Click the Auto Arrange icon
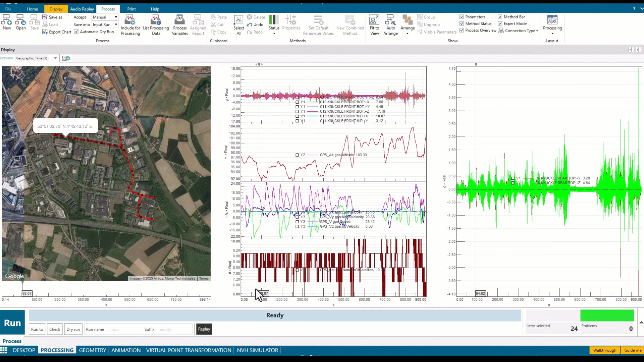 (390, 20)
